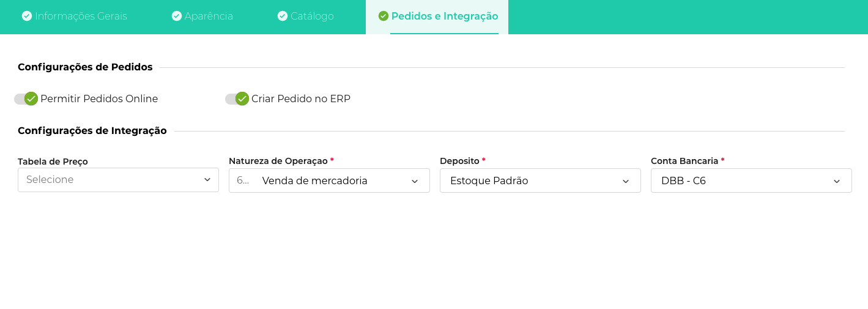Open the Deposito dropdown
Image resolution: width=868 pixels, height=309 pixels.
coord(540,181)
